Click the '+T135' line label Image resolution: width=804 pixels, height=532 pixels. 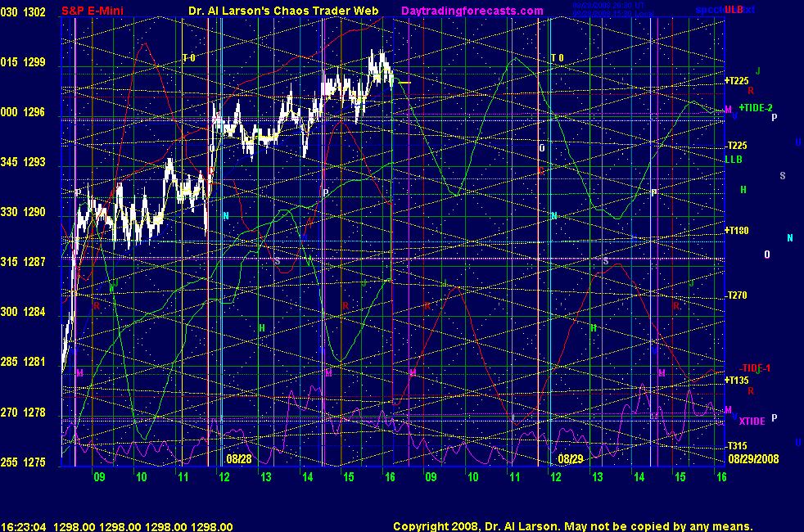click(x=736, y=381)
